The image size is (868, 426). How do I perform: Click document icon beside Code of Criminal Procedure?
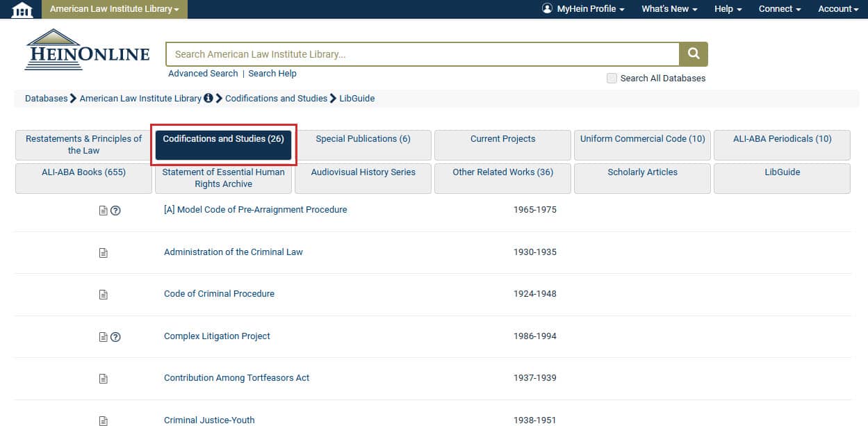click(103, 294)
